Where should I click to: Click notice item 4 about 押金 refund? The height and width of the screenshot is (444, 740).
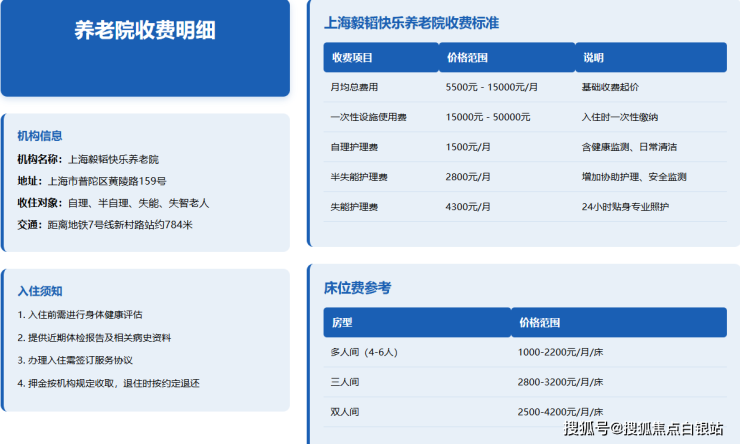pyautogui.click(x=109, y=383)
